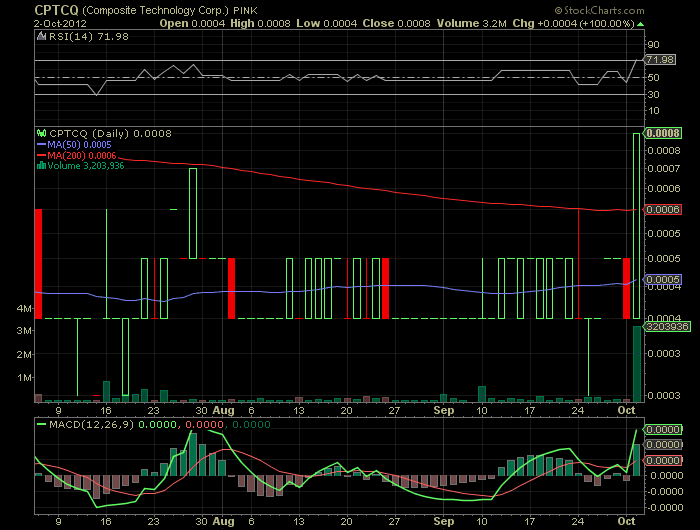Click the 71.98 RSI value tag
Image resolution: width=700 pixels, height=530 pixels.
click(x=660, y=59)
